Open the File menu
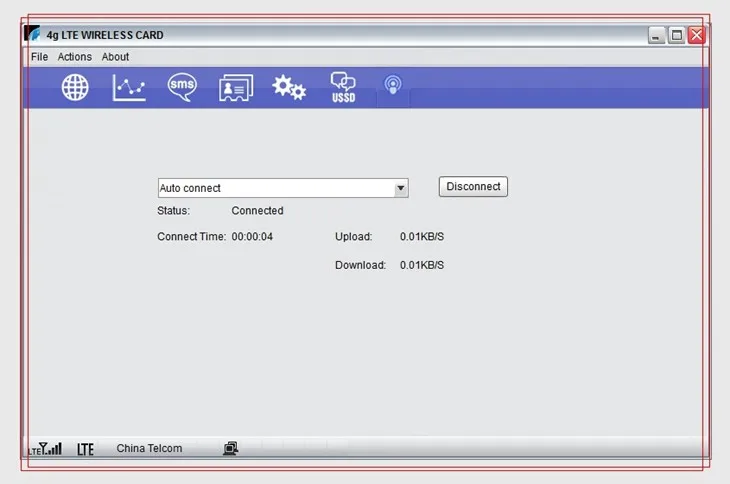730x484 pixels. pos(39,57)
